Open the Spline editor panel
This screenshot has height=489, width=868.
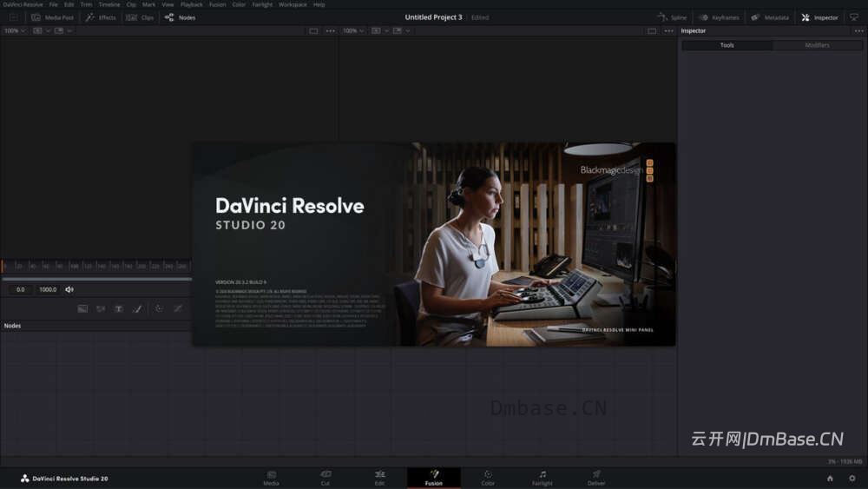[672, 17]
